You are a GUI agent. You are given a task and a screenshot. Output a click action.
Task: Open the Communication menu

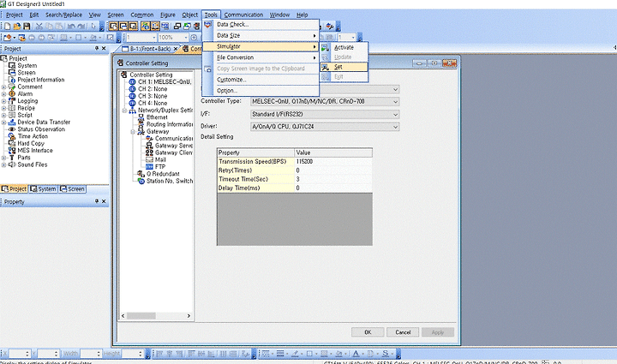tap(243, 15)
